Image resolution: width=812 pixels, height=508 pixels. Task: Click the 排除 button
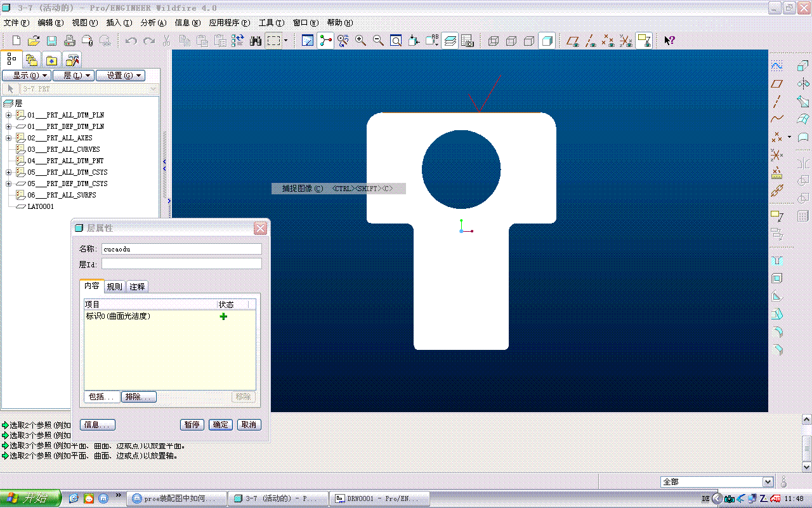[139, 397]
